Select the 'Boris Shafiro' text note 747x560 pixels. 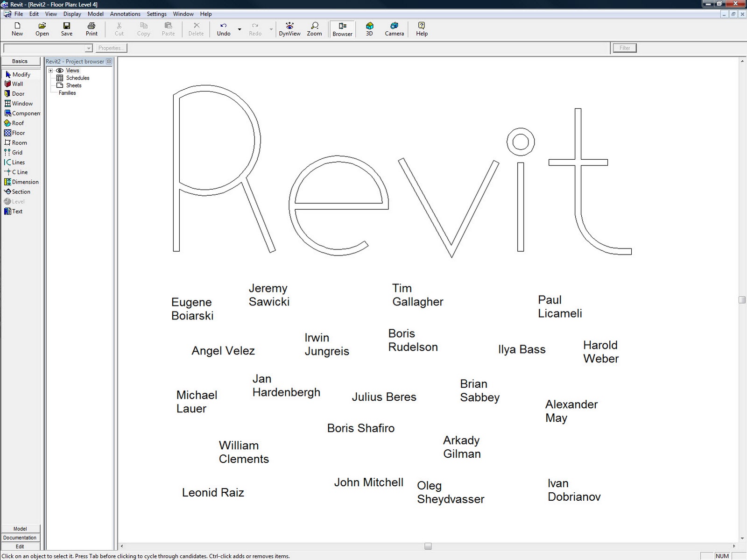point(360,428)
